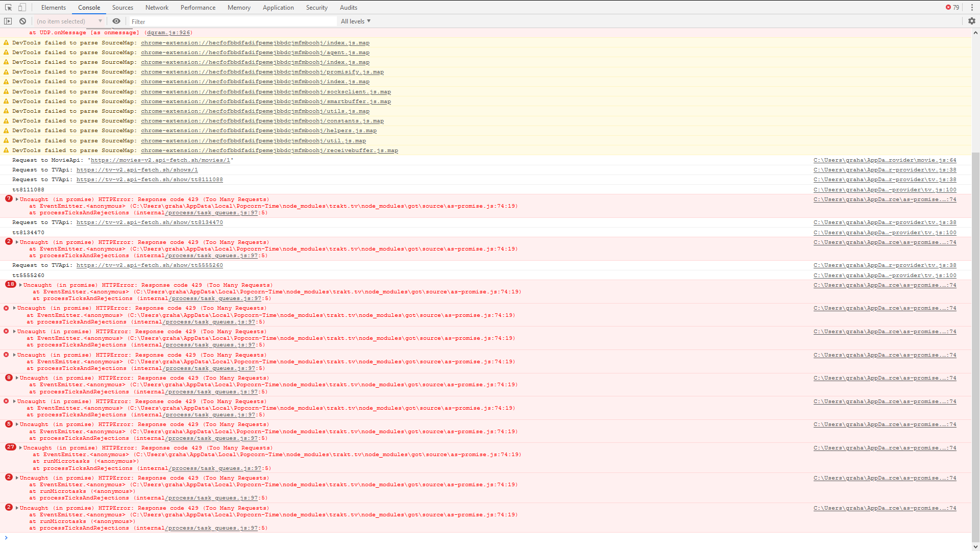Focus the Filter input field
Image resolution: width=980 pixels, height=551 pixels.
[233, 21]
